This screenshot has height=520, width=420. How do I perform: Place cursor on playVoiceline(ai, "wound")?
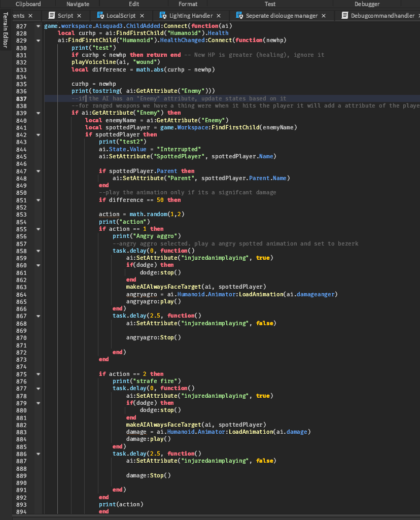coord(116,62)
